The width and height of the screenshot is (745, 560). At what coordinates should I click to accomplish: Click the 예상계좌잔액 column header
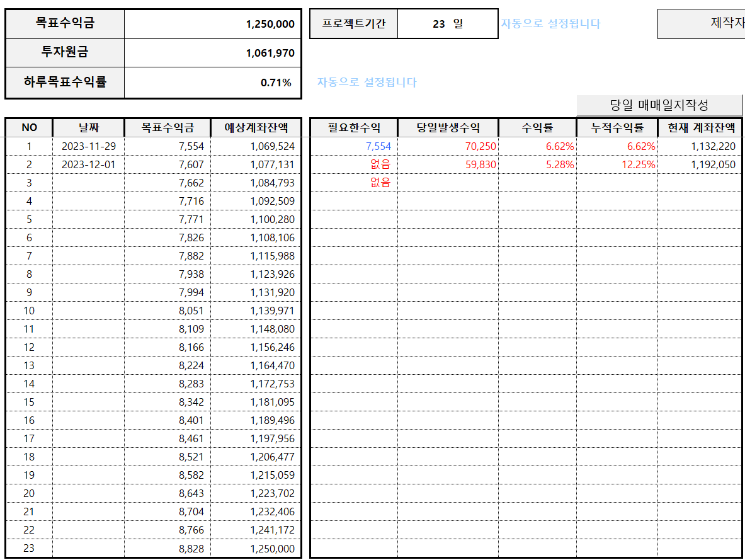tap(256, 128)
